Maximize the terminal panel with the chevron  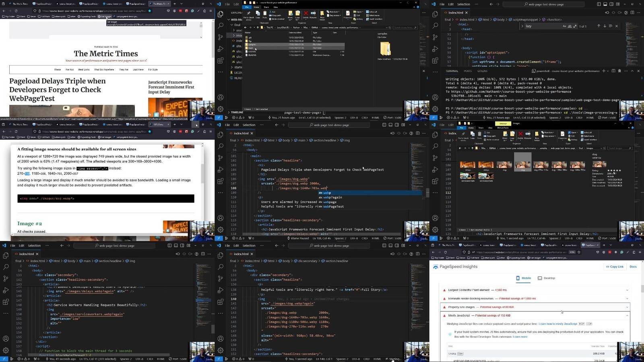pyautogui.click(x=632, y=71)
